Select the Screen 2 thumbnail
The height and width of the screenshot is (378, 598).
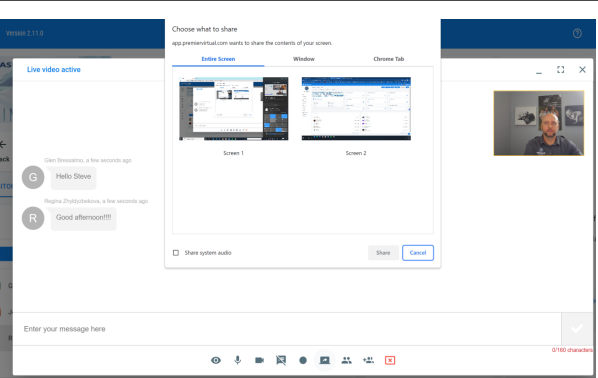[x=356, y=109]
